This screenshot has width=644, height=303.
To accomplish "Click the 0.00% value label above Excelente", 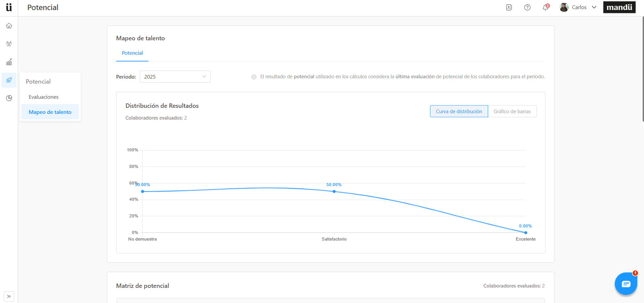I will tap(525, 226).
